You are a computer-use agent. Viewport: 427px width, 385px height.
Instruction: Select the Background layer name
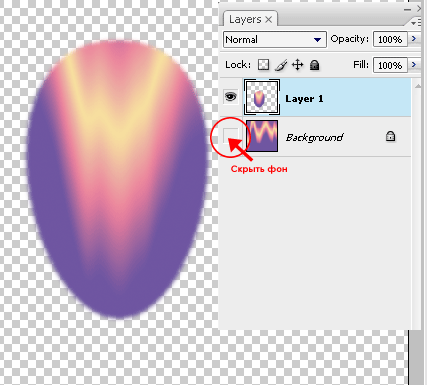pos(314,137)
